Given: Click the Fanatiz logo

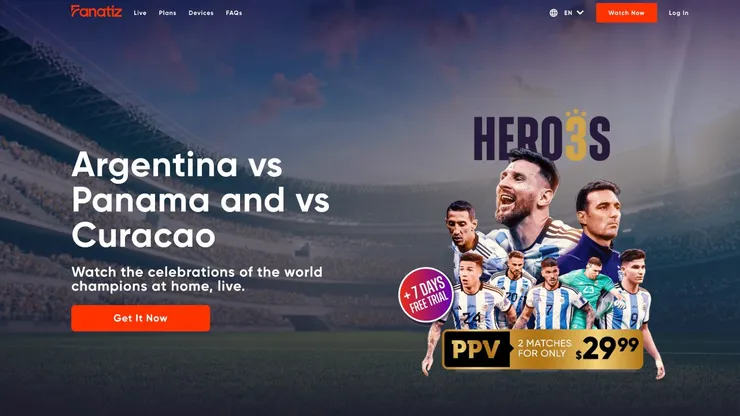Looking at the screenshot, I should pos(96,11).
